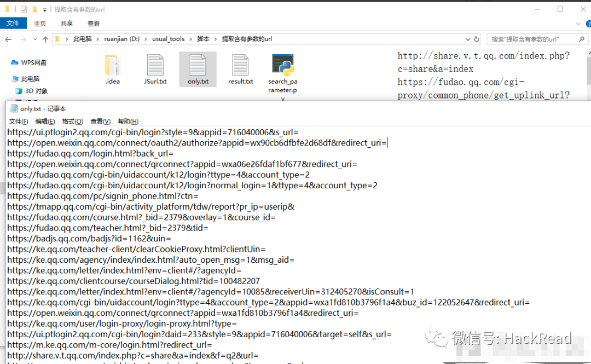
Task: Expand the chevron after usual_tools in path
Action: click(x=191, y=39)
